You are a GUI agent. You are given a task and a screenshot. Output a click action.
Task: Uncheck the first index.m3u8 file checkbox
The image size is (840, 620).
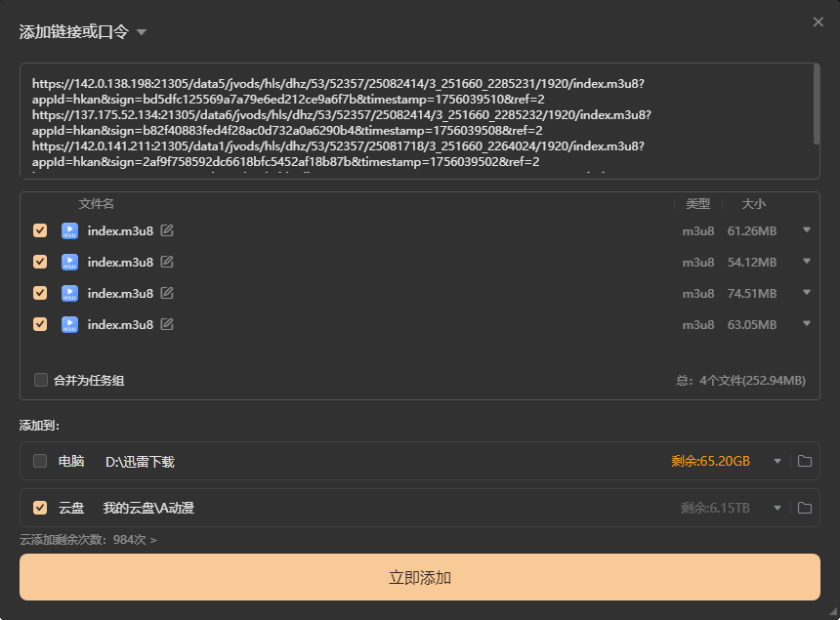[40, 230]
